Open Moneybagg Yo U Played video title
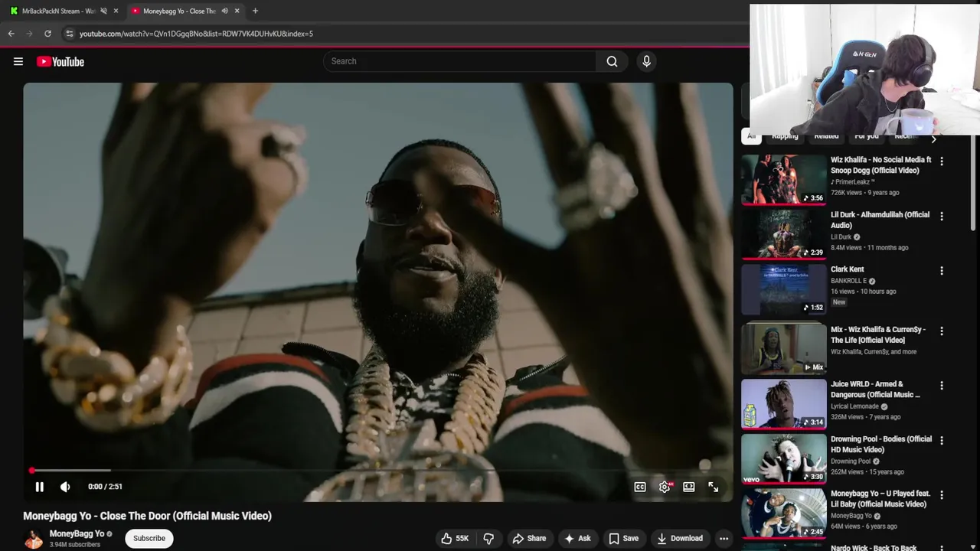980x551 pixels. pos(880,499)
